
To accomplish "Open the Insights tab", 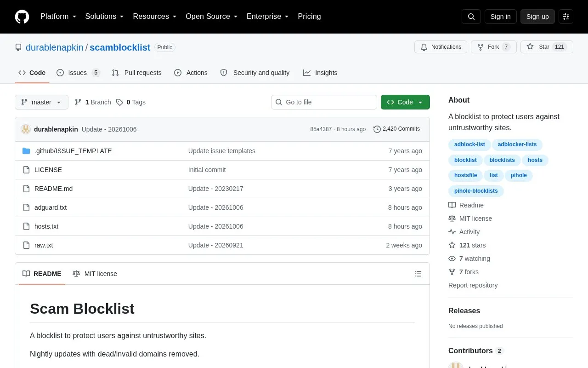I will (320, 73).
